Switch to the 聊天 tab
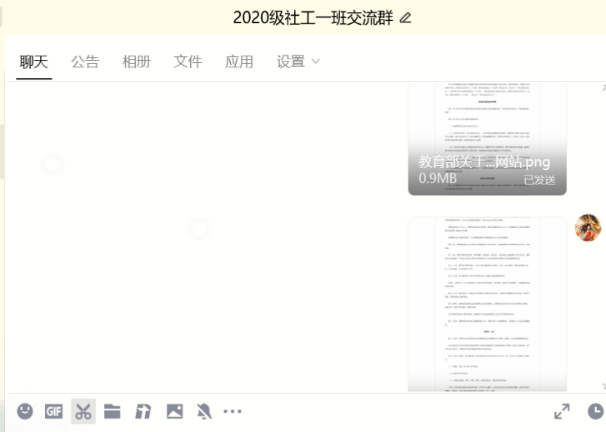The height and width of the screenshot is (432, 606). click(34, 62)
